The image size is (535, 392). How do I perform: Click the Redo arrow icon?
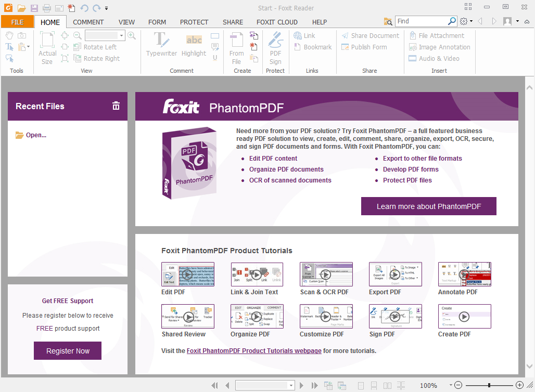[x=97, y=8]
